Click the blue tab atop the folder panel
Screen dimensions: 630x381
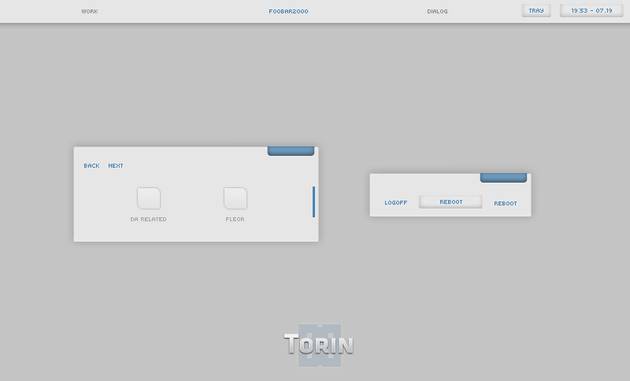click(291, 151)
